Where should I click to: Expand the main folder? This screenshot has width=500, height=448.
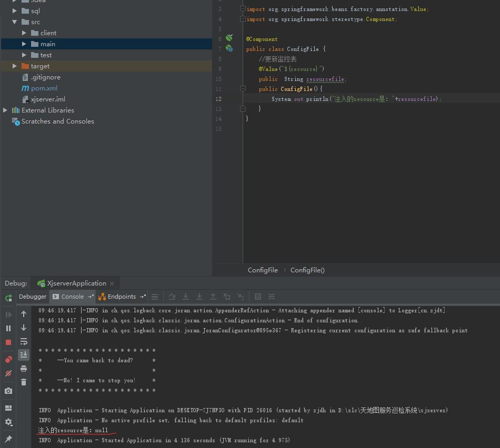coord(24,44)
